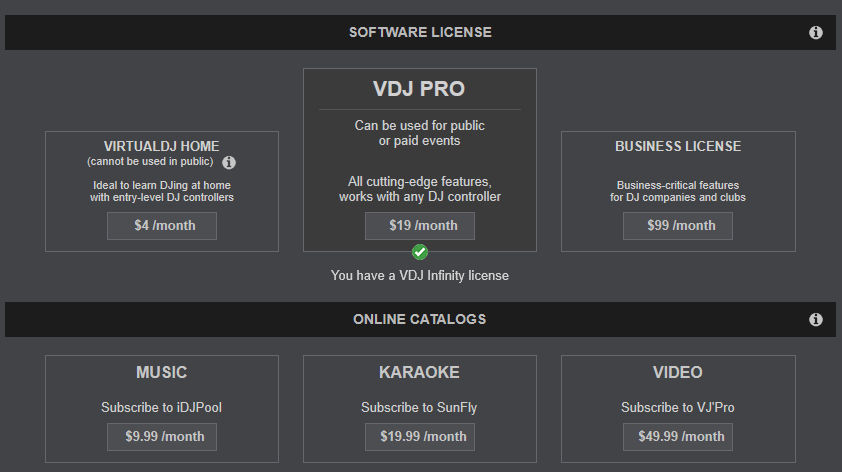Viewport: 842px width, 472px height.
Task: Click the VIRTUALDJ HOME title
Action: 162,146
